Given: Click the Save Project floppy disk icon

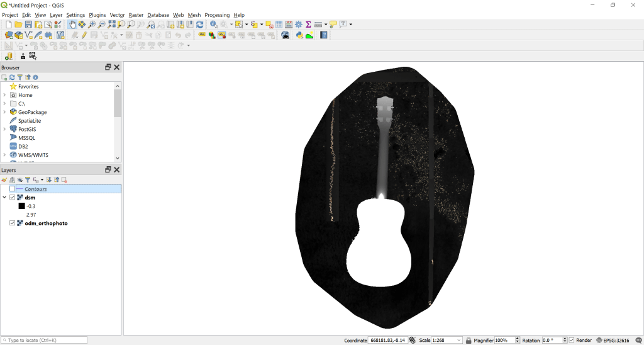Looking at the screenshot, I should coord(28,25).
